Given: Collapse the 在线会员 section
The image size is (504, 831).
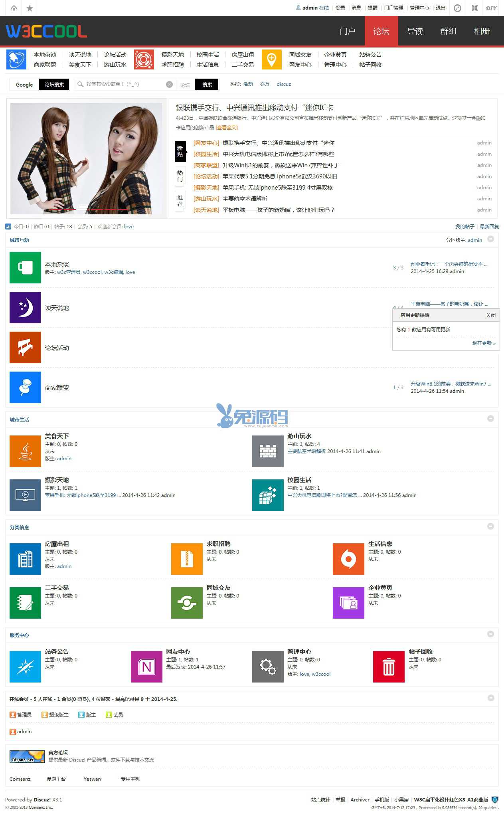Looking at the screenshot, I should click(491, 698).
